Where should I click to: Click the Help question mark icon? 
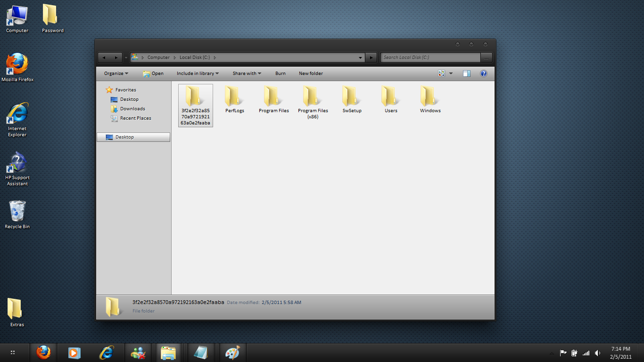[x=483, y=74]
